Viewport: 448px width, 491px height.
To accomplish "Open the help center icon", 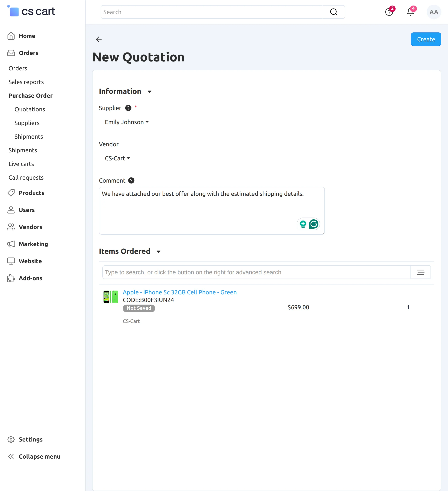I will (x=389, y=12).
